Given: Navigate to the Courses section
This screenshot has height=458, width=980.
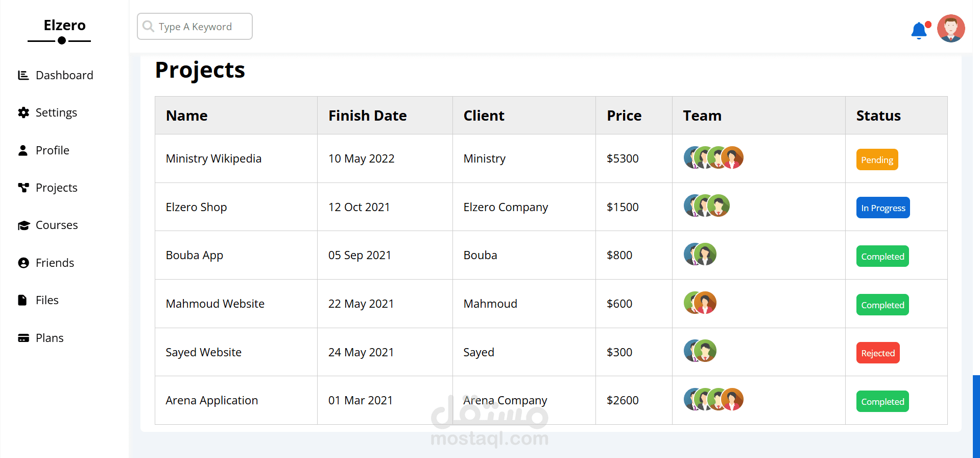Looking at the screenshot, I should click(57, 225).
